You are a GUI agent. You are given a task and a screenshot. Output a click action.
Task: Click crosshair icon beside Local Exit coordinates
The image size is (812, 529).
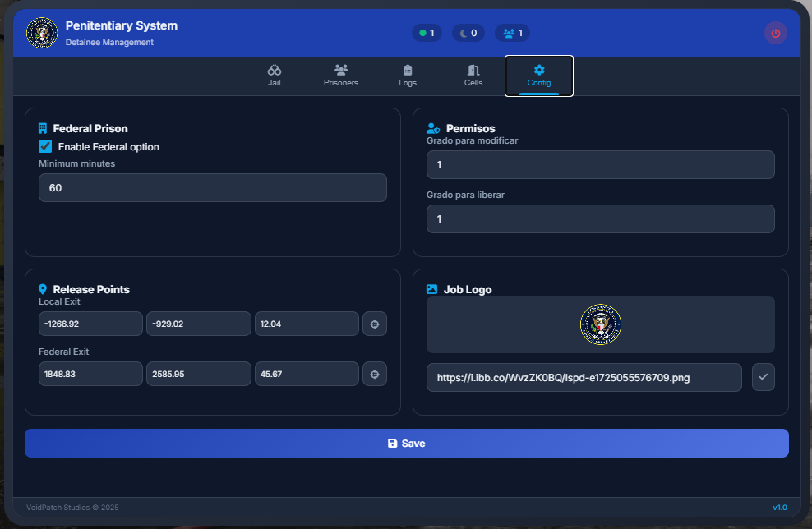375,324
